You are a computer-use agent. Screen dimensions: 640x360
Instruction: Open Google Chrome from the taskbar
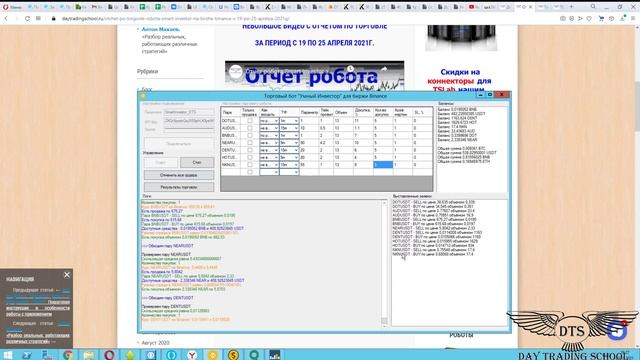68,355
